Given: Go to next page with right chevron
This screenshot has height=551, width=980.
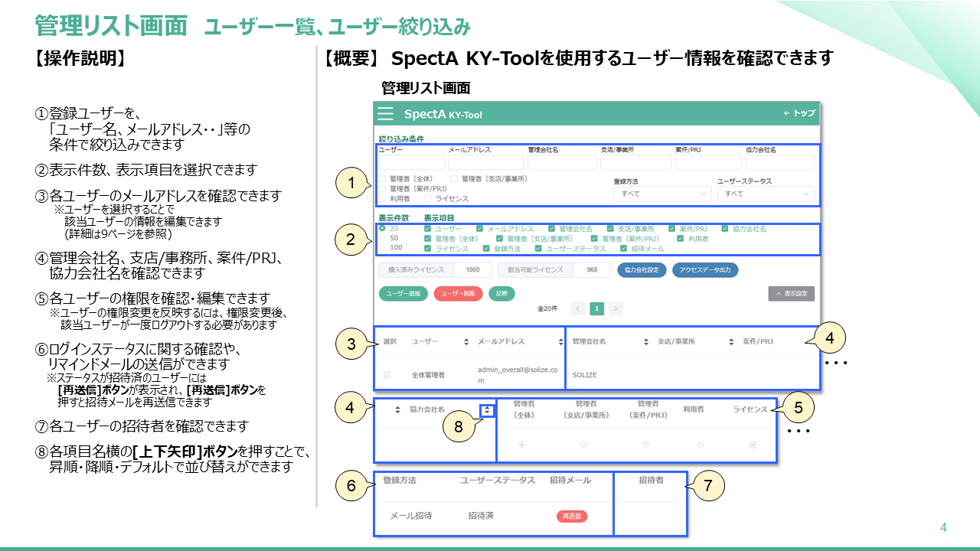Looking at the screenshot, I should coord(616,308).
